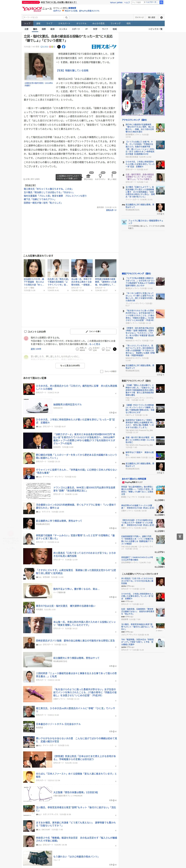Open the ライブ navigation tab
Viewport: 186px width, 868px height.
(49, 23)
